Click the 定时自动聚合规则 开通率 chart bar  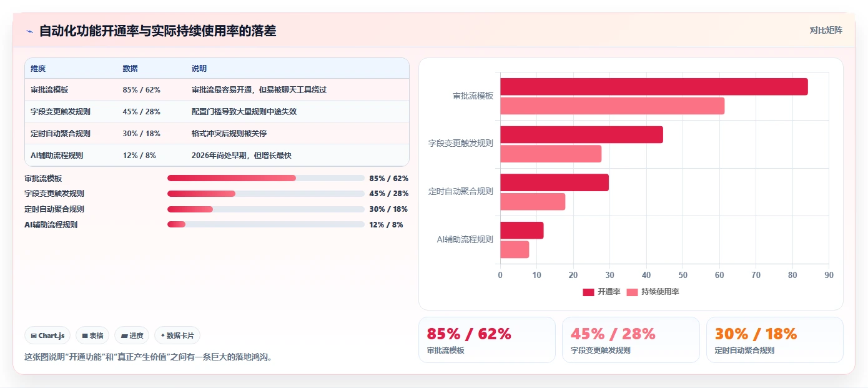click(x=555, y=182)
